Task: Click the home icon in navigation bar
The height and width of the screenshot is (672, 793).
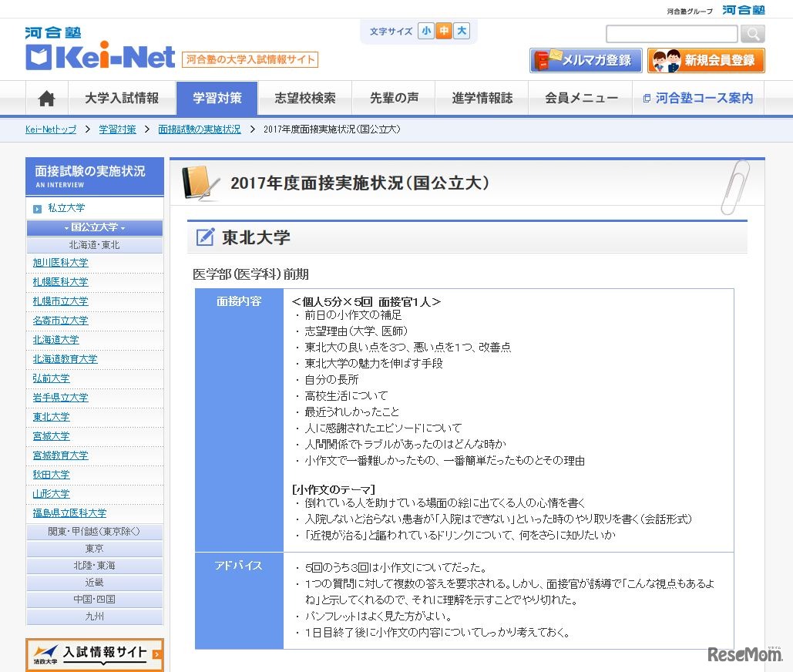Action: [x=46, y=98]
